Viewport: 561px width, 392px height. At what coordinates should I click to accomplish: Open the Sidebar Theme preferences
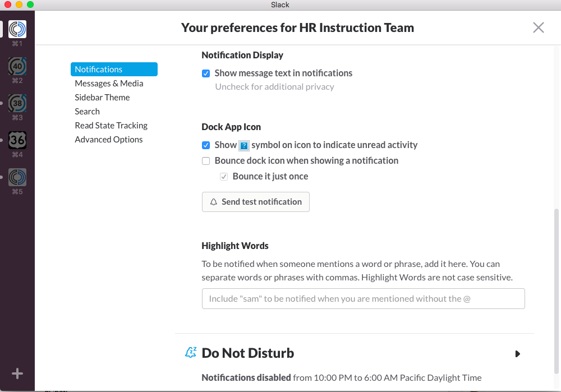point(102,97)
